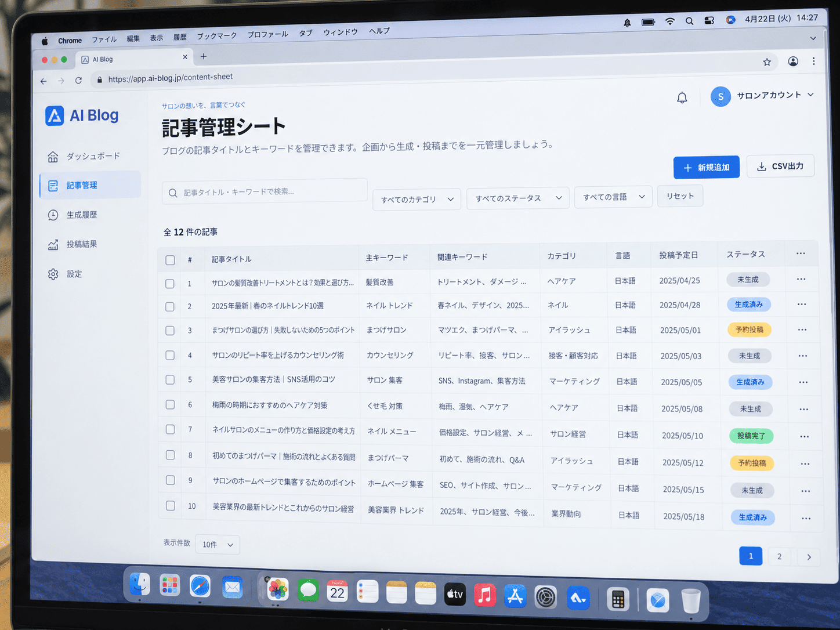Launch Safari from the dock
This screenshot has height=630, width=840.
click(x=200, y=586)
